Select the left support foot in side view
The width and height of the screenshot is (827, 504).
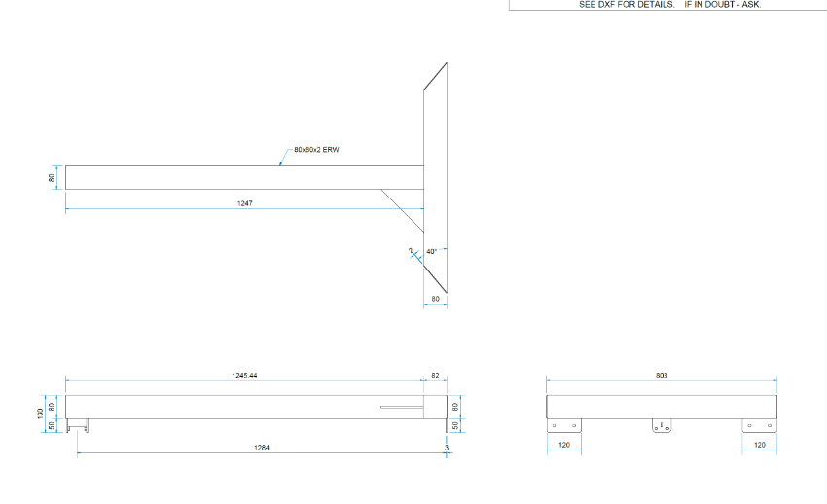[78, 424]
